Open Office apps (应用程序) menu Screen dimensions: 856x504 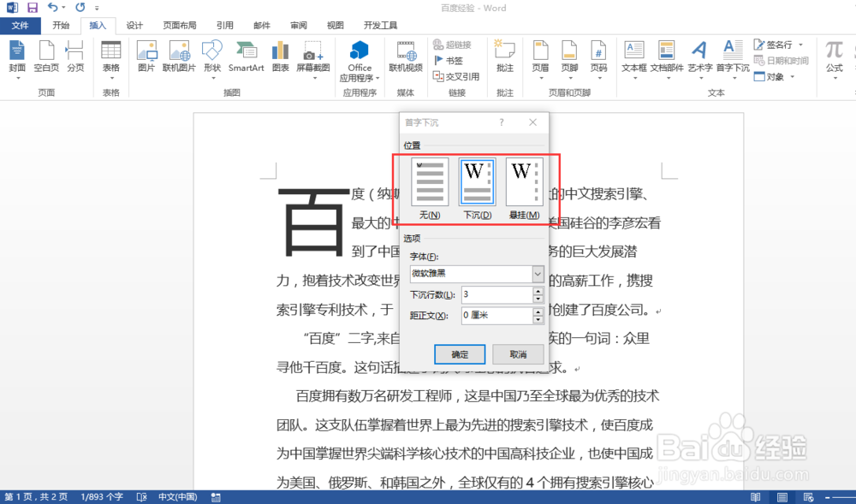(x=360, y=61)
